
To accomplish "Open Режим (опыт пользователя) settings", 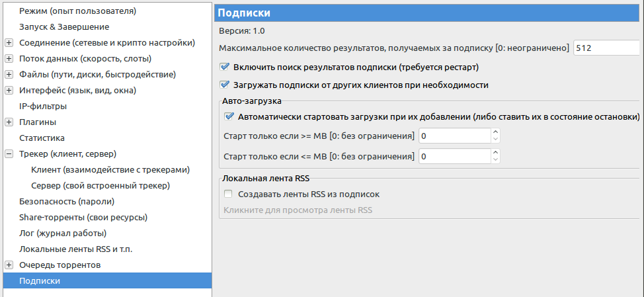I will (77, 11).
